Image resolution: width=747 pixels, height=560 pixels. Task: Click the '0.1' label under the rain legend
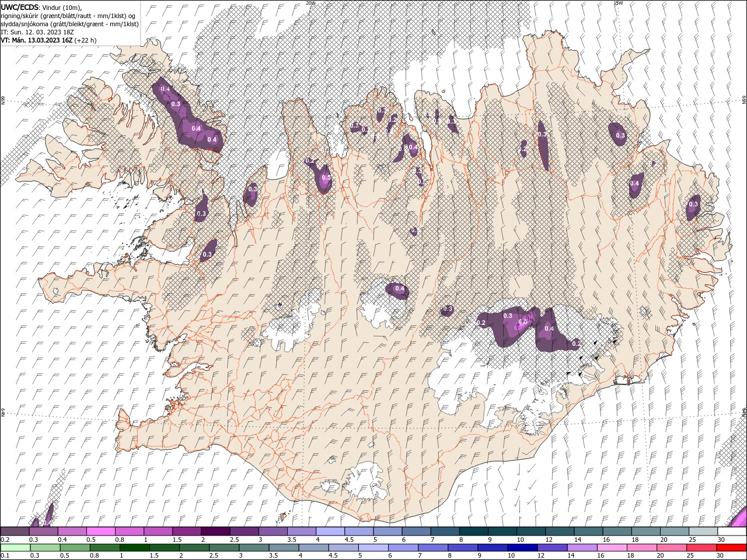tap(5, 555)
